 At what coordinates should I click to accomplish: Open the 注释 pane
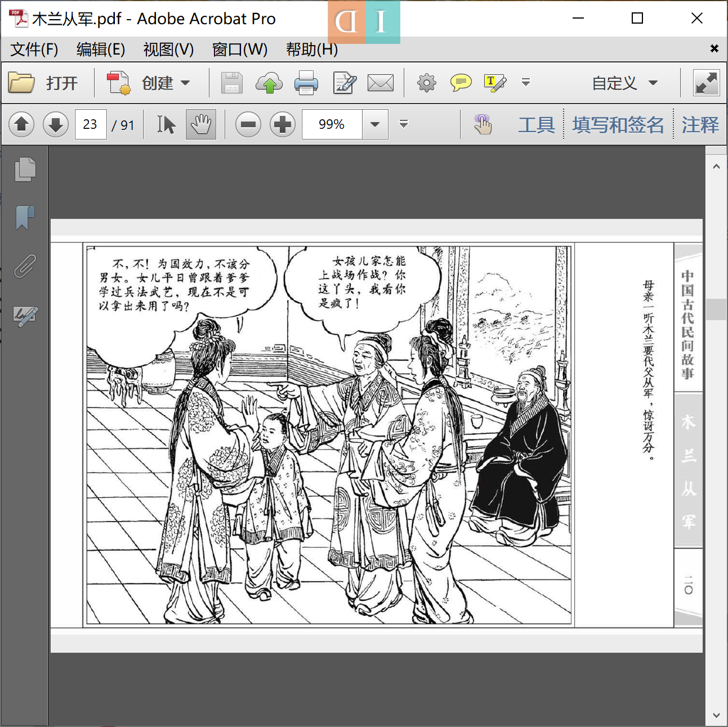(700, 124)
